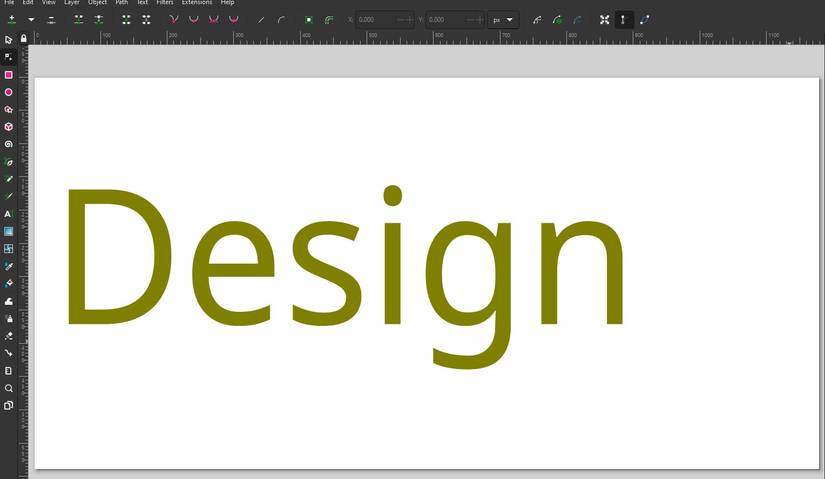Select the Pages tool
This screenshot has height=479, width=825.
coord(8,405)
